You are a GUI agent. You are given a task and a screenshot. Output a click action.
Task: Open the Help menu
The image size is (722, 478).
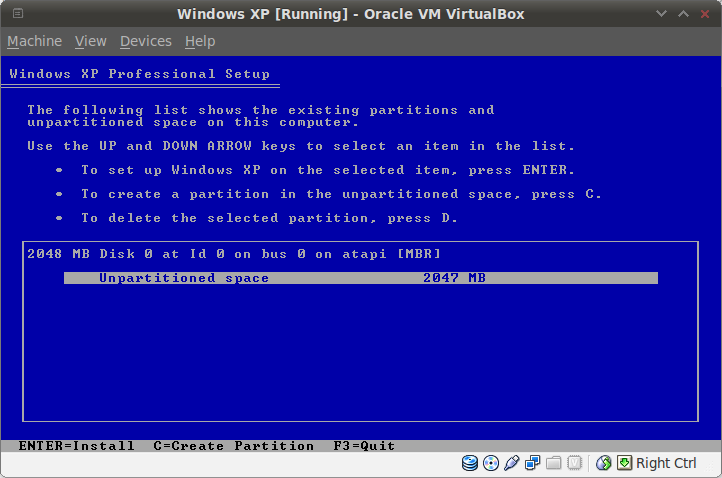coord(200,41)
